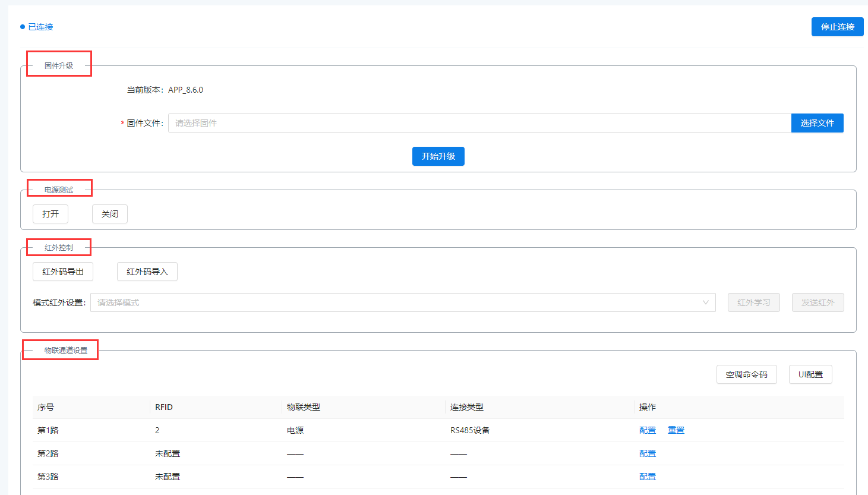Click the 红外码导出 button

tap(63, 272)
